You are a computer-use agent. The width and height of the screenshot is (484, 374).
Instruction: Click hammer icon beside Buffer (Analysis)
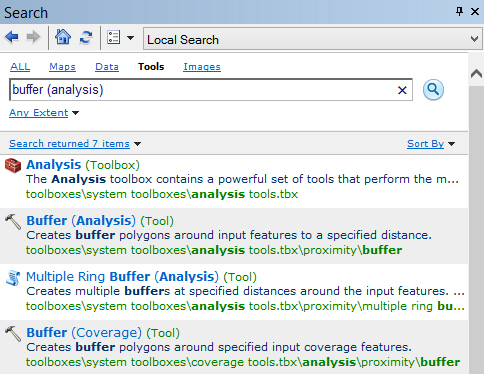(13, 222)
